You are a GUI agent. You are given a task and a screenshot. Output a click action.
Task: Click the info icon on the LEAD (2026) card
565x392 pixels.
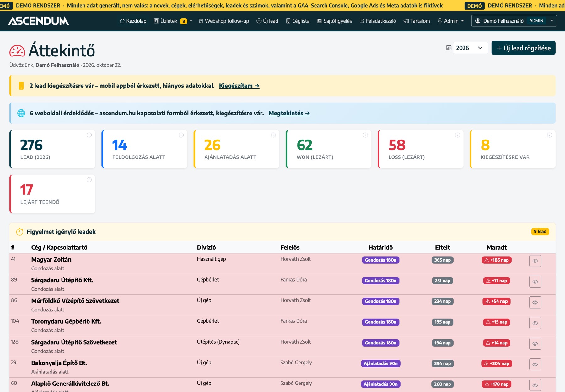point(89,135)
